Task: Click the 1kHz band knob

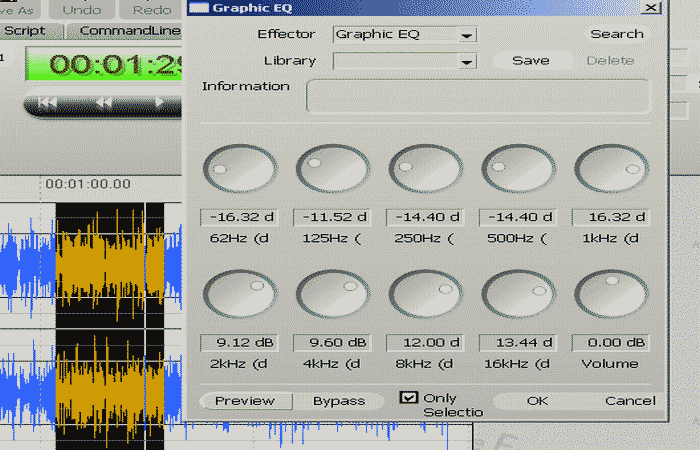Action: pyautogui.click(x=611, y=167)
